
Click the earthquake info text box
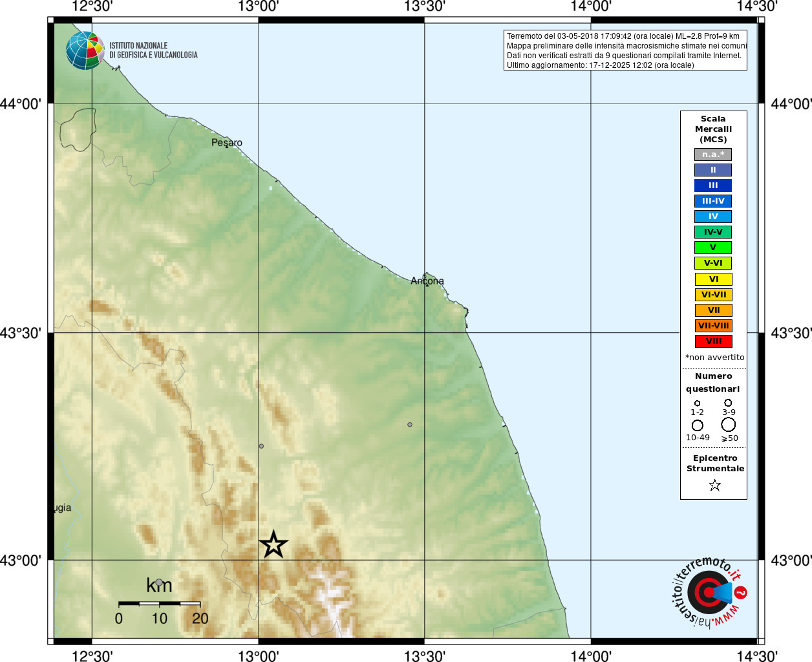click(625, 50)
